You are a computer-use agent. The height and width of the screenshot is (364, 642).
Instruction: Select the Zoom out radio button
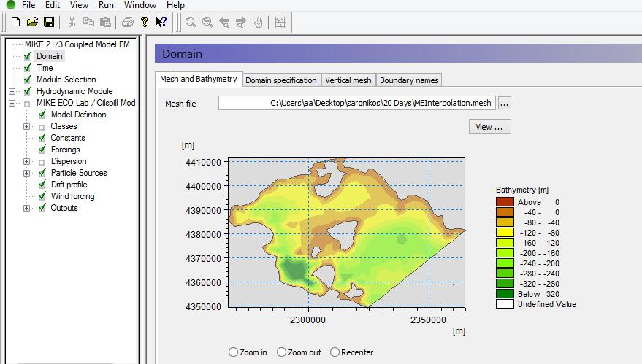pyautogui.click(x=281, y=352)
